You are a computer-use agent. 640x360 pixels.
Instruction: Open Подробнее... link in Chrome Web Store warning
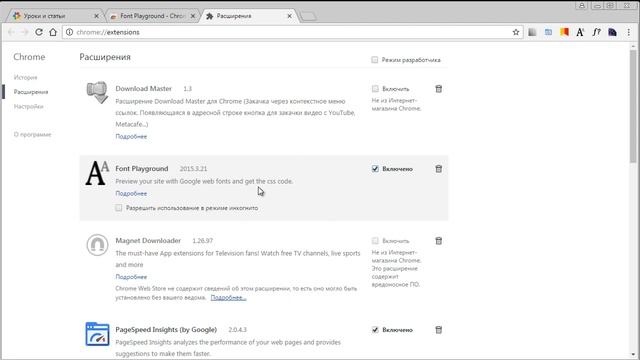pos(228,298)
